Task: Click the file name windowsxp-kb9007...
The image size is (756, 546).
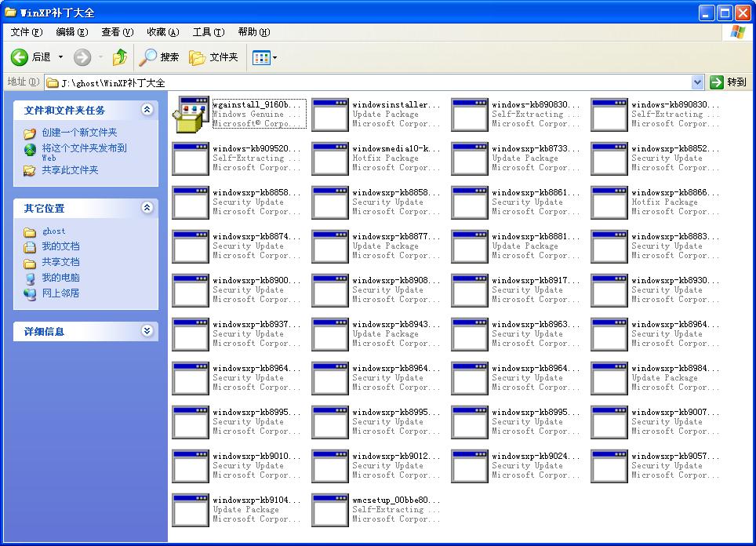Action: (675, 412)
